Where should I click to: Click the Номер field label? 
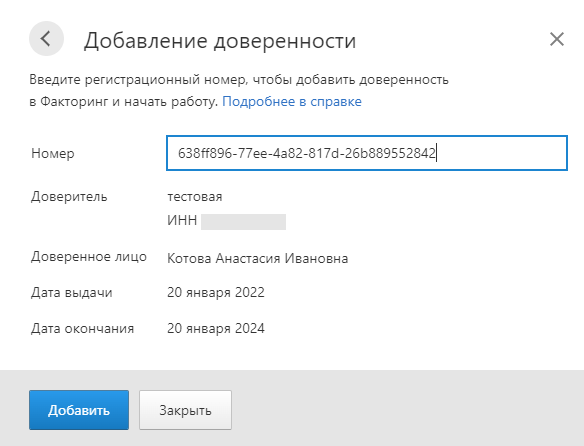tap(53, 154)
